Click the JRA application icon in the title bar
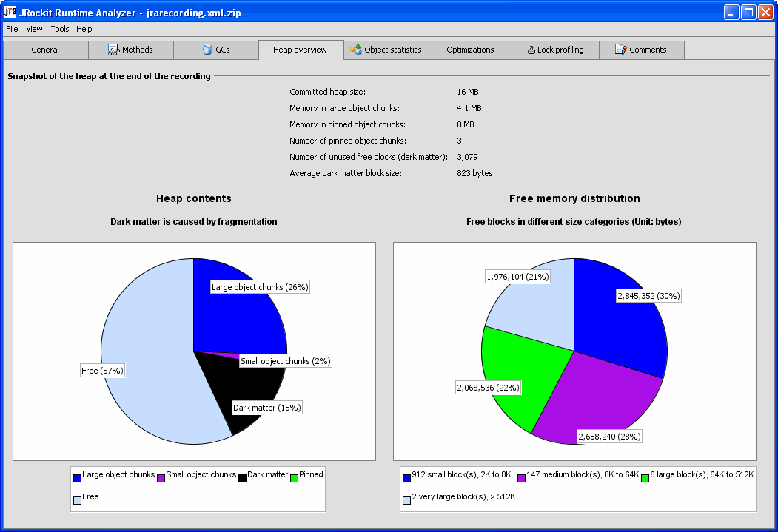 point(10,12)
